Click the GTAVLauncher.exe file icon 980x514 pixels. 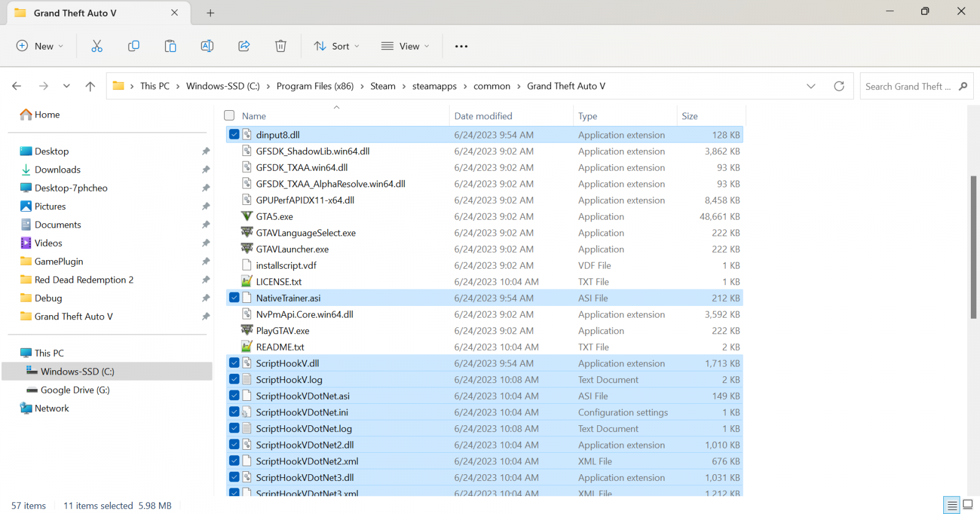(247, 248)
